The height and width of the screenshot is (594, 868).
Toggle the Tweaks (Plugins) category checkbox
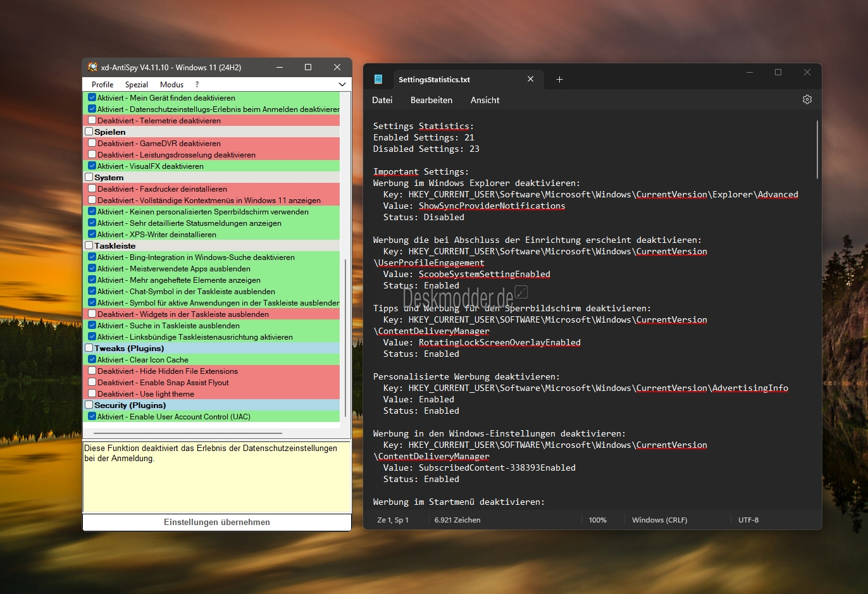89,348
